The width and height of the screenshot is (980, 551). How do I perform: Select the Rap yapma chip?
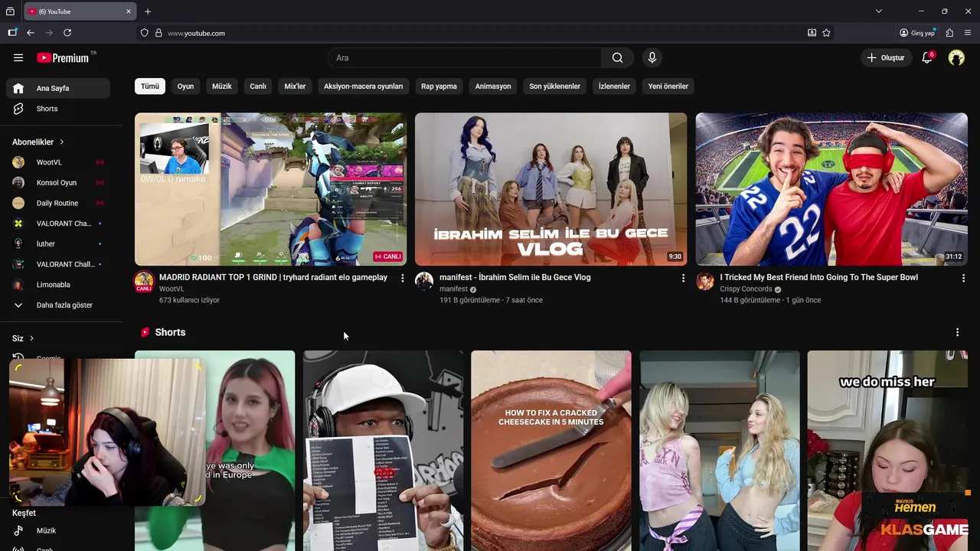[x=439, y=86]
